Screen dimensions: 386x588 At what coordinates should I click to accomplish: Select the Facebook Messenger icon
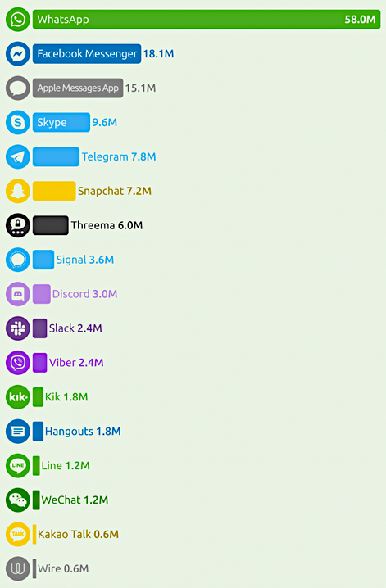pos(18,54)
